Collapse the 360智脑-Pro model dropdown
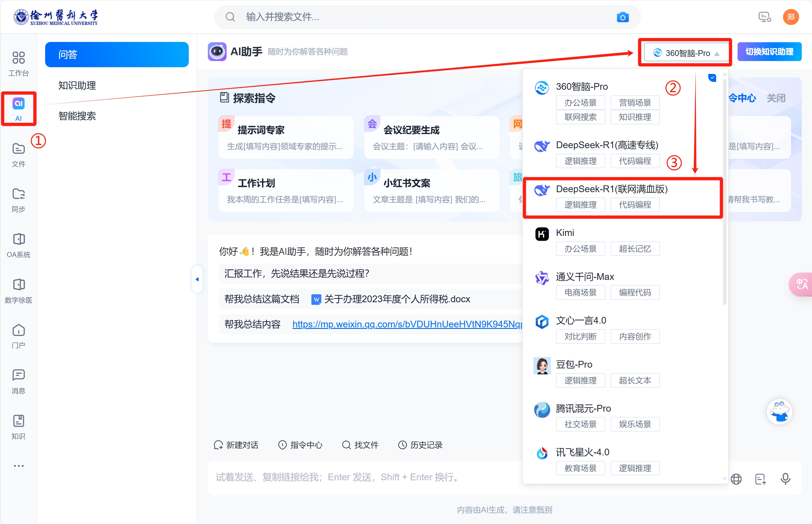This screenshot has width=812, height=524. point(686,53)
